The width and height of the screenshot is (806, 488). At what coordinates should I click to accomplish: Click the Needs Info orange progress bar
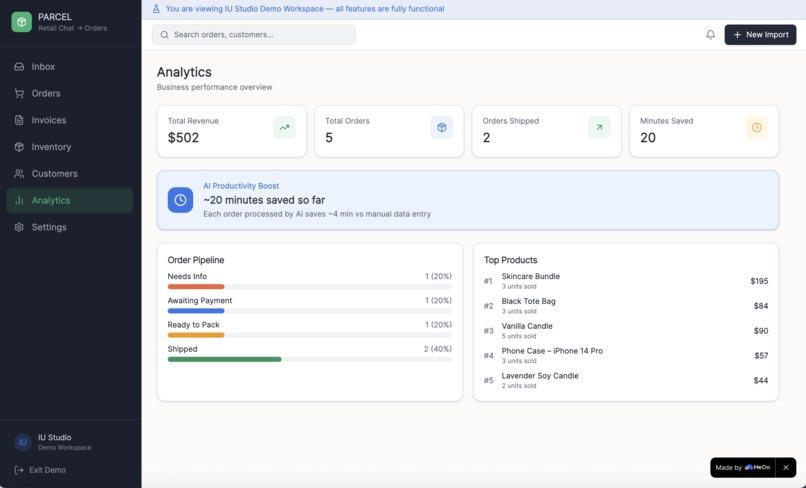[x=196, y=286]
